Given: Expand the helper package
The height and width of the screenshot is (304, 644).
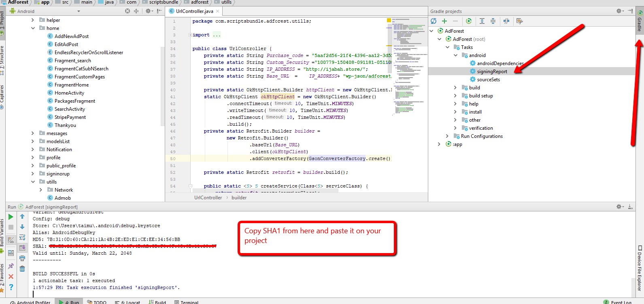Looking at the screenshot, I should point(33,20).
